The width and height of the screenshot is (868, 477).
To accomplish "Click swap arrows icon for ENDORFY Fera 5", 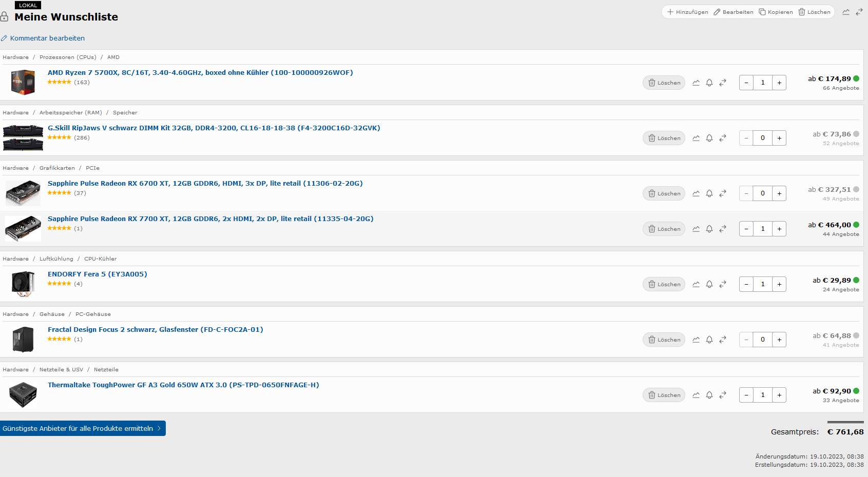I will point(723,284).
